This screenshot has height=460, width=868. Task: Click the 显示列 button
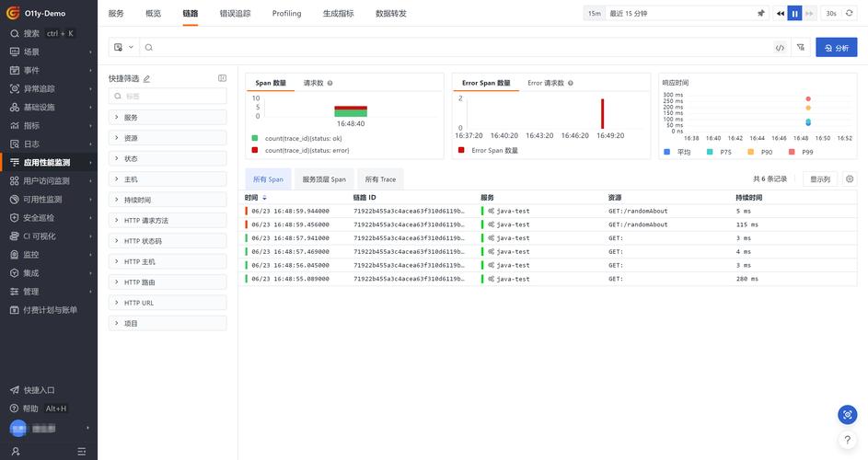(820, 178)
